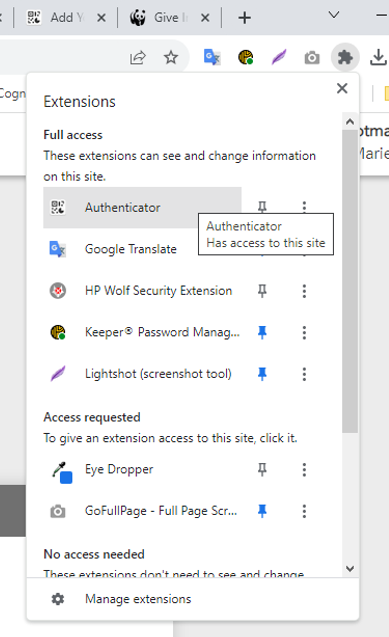Image resolution: width=389 pixels, height=637 pixels.
Task: Click the Authenticator QR icon in list
Action: pyautogui.click(x=58, y=207)
